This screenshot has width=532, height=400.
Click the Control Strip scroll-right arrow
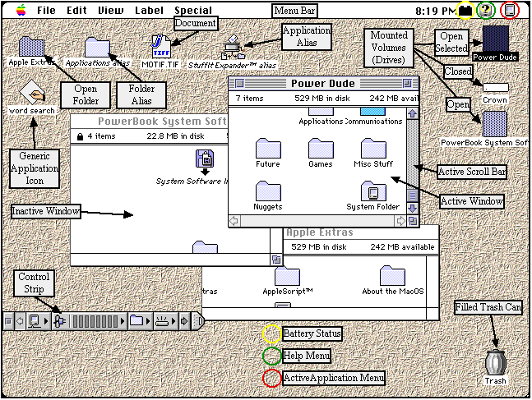(184, 320)
